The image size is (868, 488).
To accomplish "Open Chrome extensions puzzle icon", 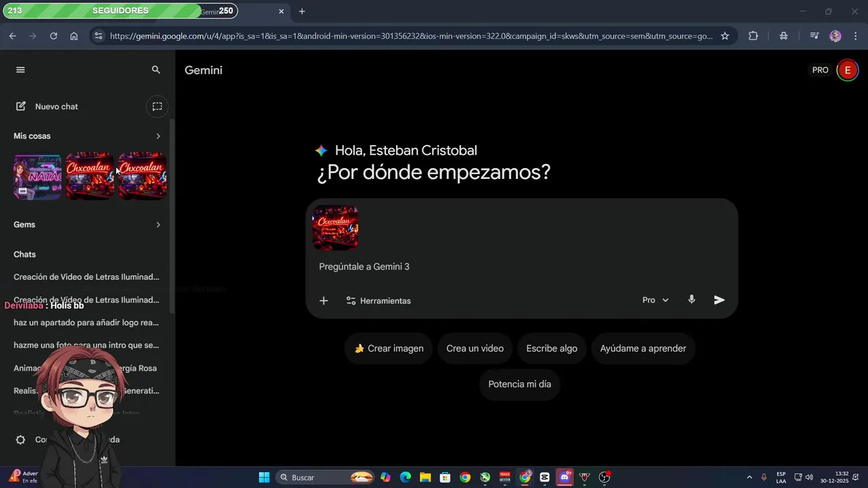I will point(753,36).
